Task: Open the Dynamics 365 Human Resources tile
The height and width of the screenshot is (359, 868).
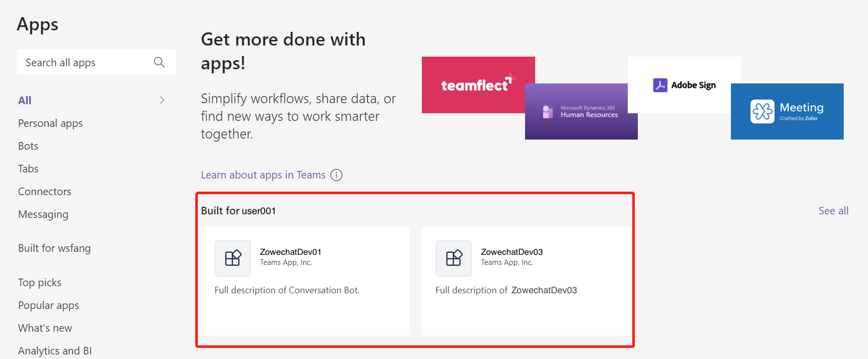Action: (581, 112)
